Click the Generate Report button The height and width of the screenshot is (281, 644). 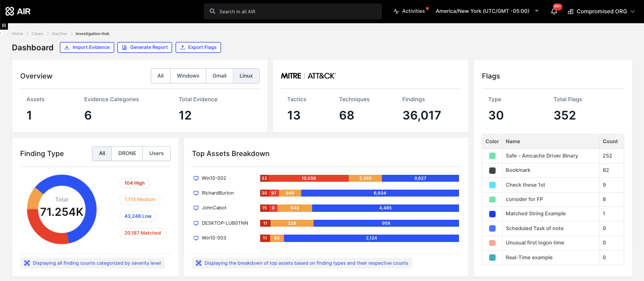144,47
